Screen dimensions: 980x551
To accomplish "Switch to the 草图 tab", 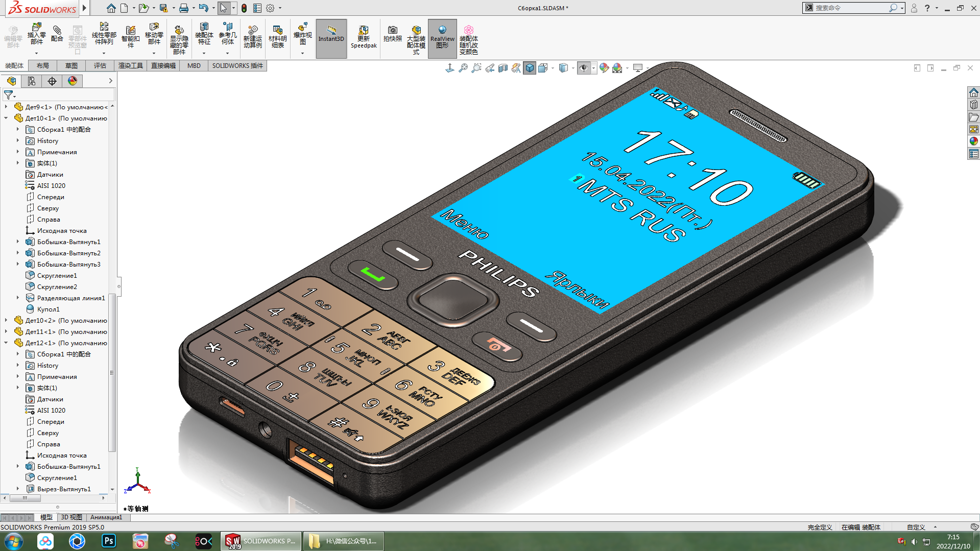I will point(71,66).
